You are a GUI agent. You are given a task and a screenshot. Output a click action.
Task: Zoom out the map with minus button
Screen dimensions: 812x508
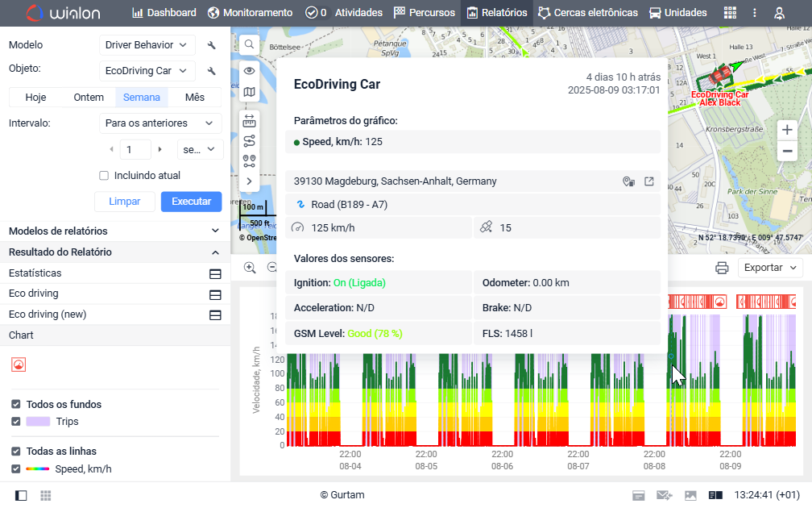(x=787, y=151)
